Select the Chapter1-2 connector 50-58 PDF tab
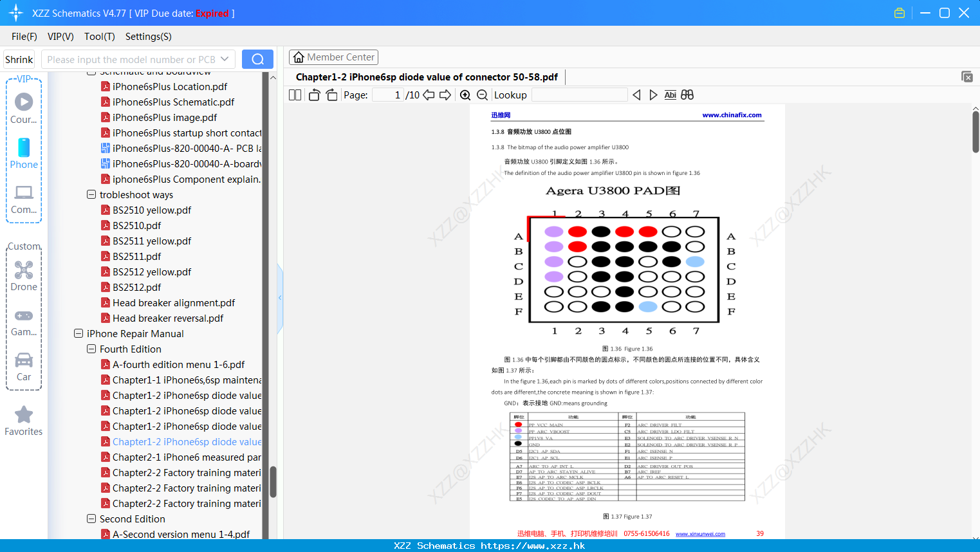 click(427, 77)
